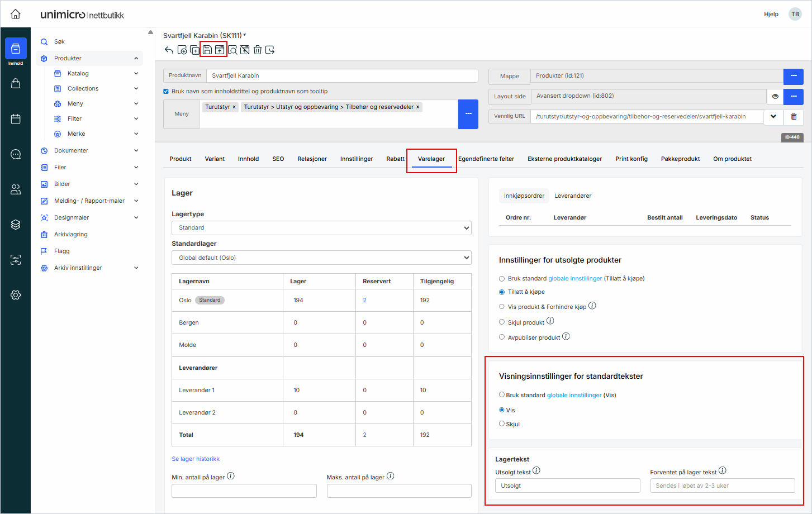Select 'Skjul produkt' radio option
The image size is (812, 514).
click(x=502, y=322)
